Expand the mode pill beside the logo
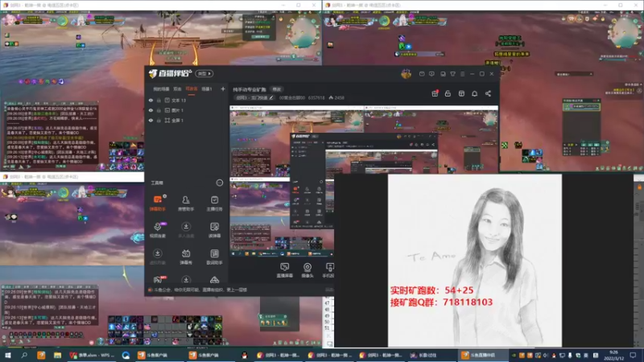This screenshot has height=362, width=644. pyautogui.click(x=204, y=74)
